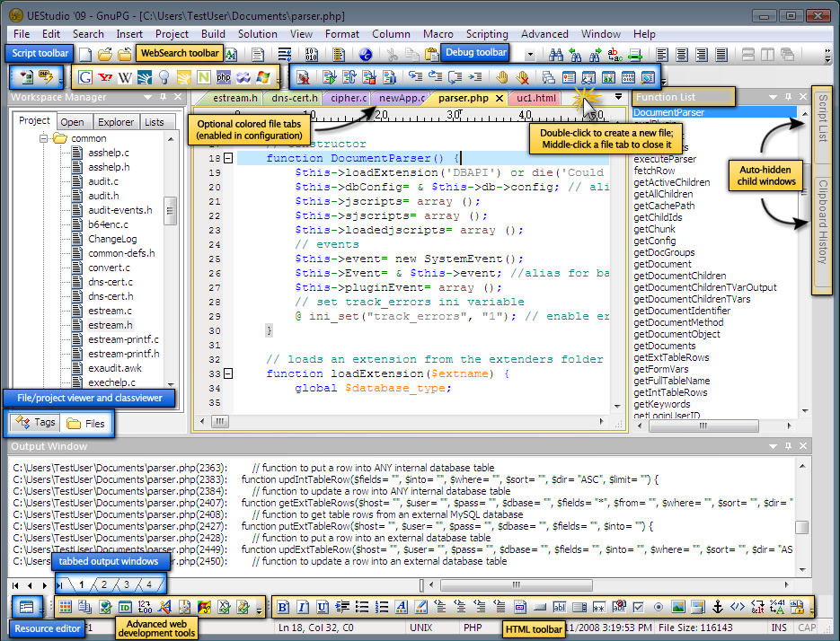Collapse the DocumentParser function fold
This screenshot has width=840, height=641.
point(228,159)
